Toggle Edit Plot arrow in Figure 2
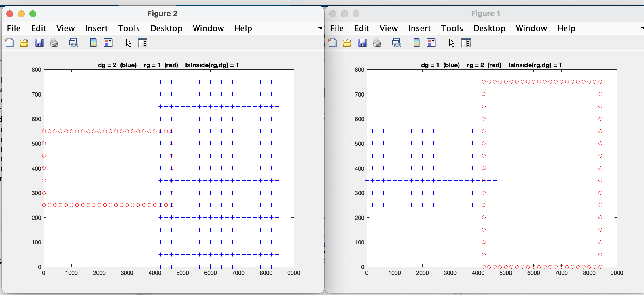Viewport: 644px width, 295px height. [128, 43]
